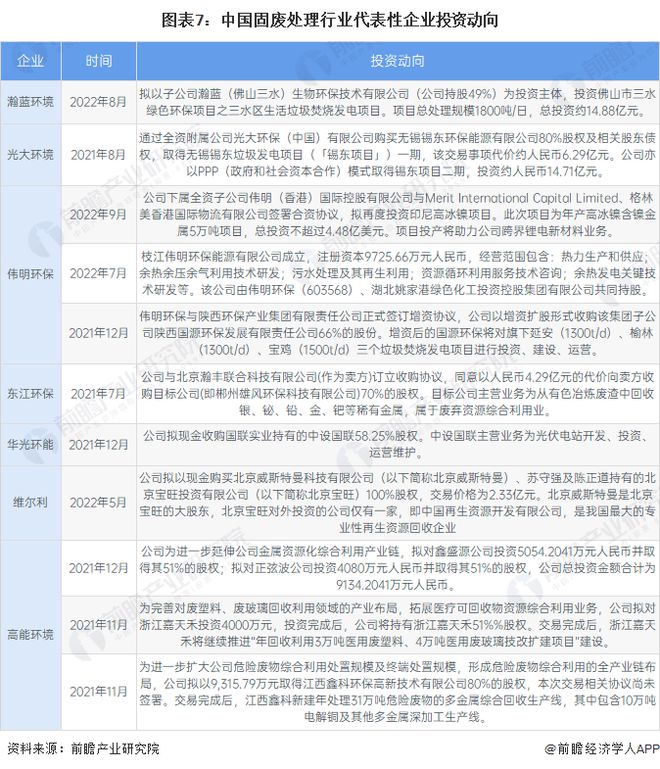The width and height of the screenshot is (660, 769).
Task: Click the investment text about 佛山市三水 waste incineration
Action: tap(398, 102)
